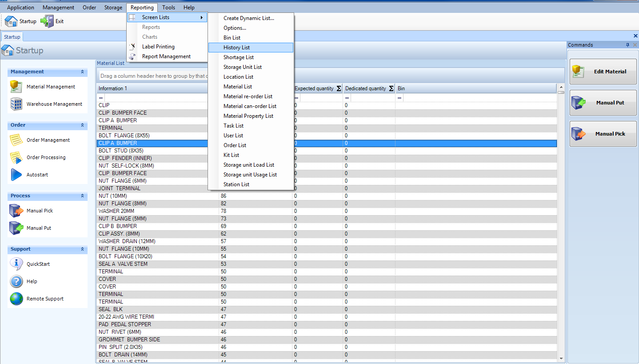Open Order Management notes icon
This screenshot has height=364, width=639.
(16, 140)
